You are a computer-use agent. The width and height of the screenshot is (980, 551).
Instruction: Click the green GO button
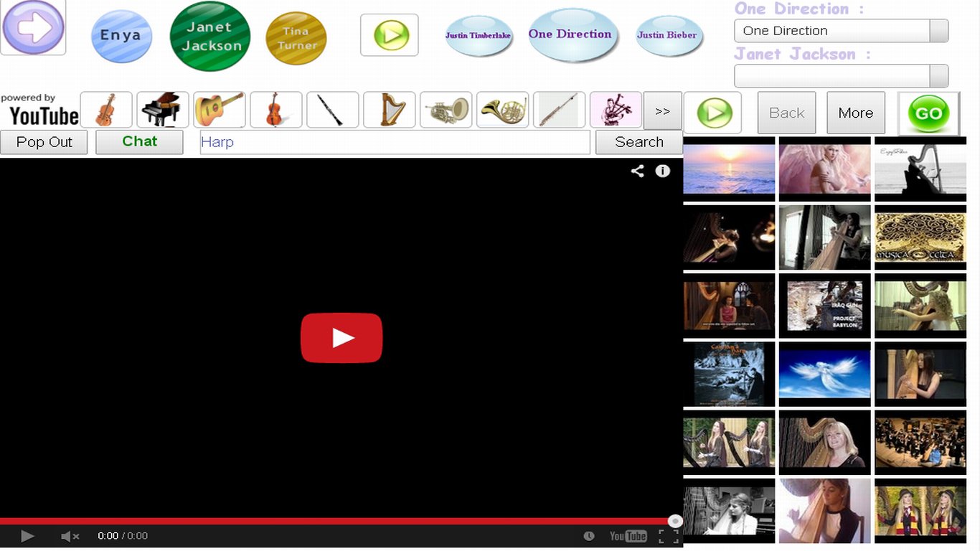[x=928, y=113]
